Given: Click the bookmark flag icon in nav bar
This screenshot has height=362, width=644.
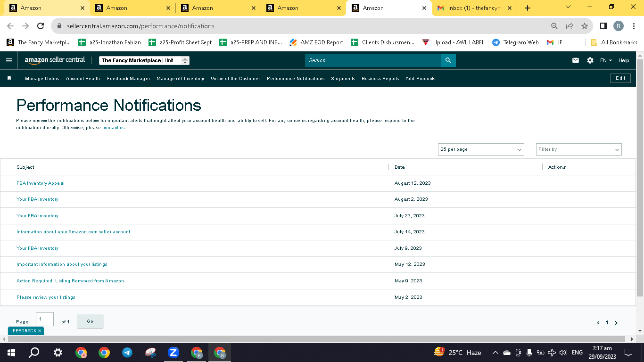Looking at the screenshot, I should pos(9,78).
